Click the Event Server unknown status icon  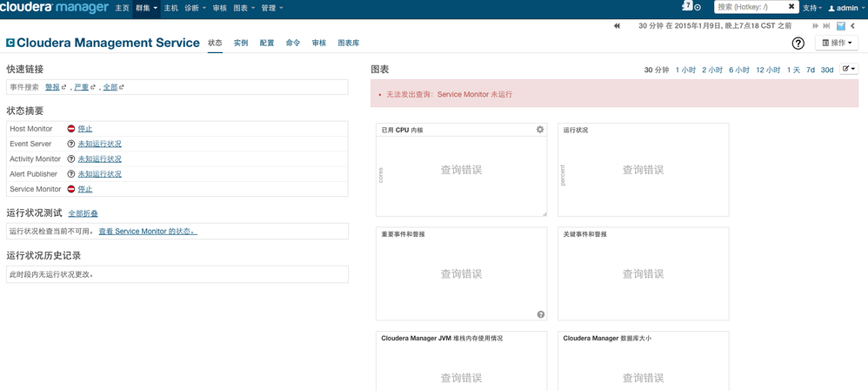(x=70, y=144)
